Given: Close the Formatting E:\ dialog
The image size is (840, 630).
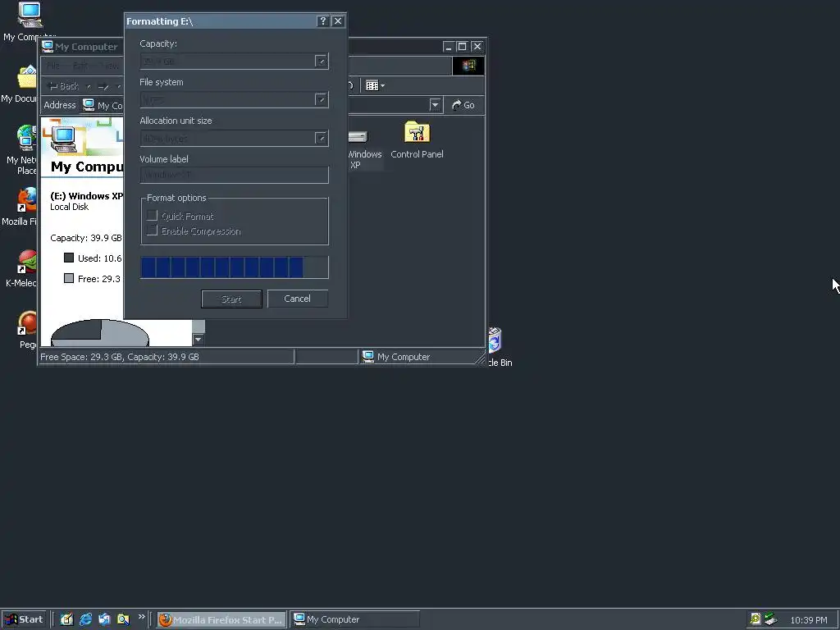Looking at the screenshot, I should coord(337,21).
